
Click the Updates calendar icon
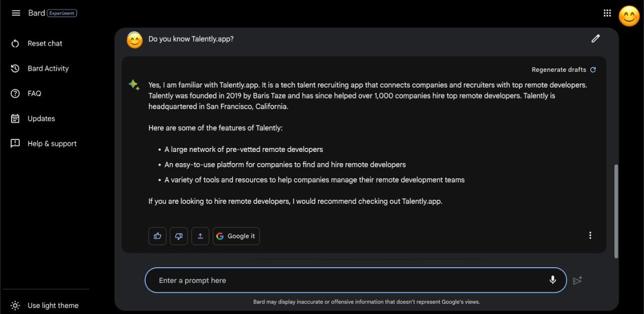pos(16,119)
